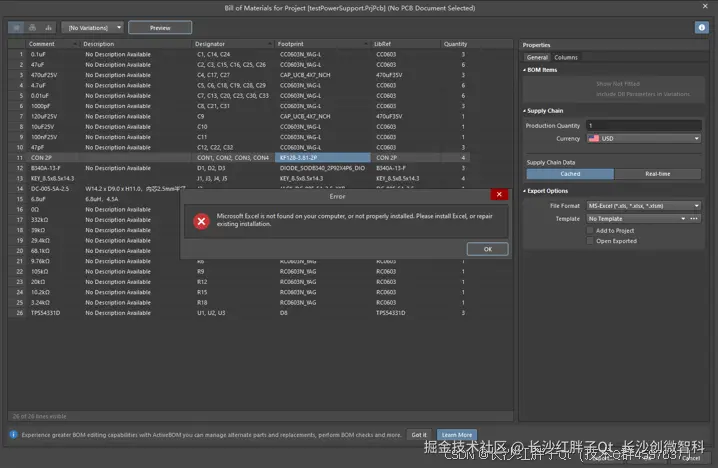This screenshot has width=718, height=468.
Task: Click the TPS54331D comment in row 26
Action: pyautogui.click(x=54, y=313)
